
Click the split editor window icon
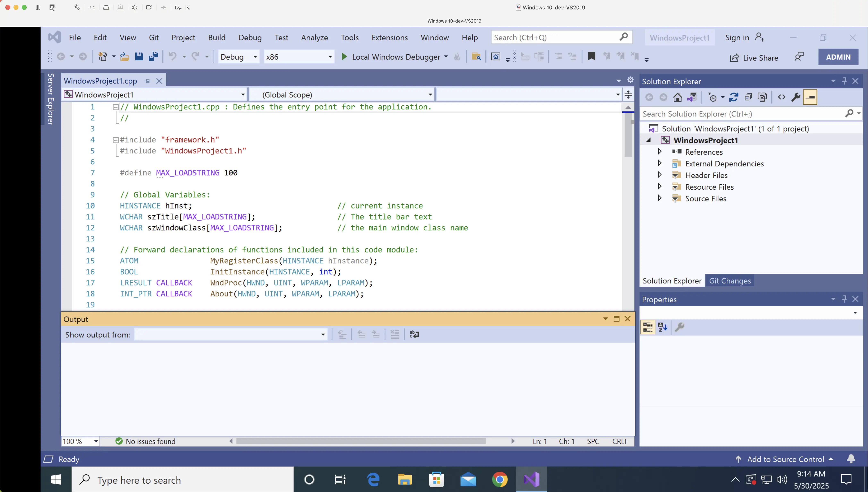click(628, 95)
